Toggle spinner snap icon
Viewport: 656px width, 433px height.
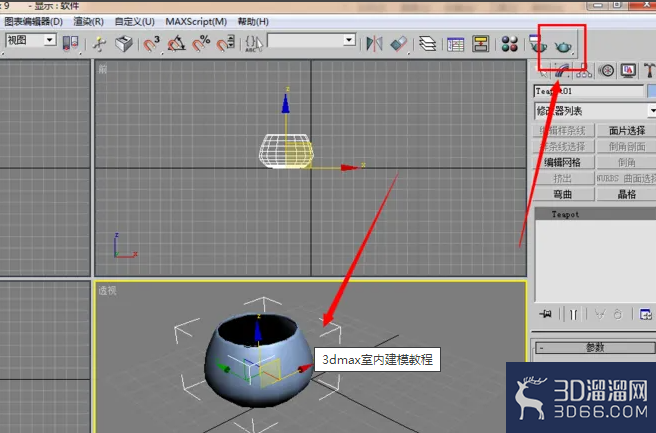click(226, 44)
